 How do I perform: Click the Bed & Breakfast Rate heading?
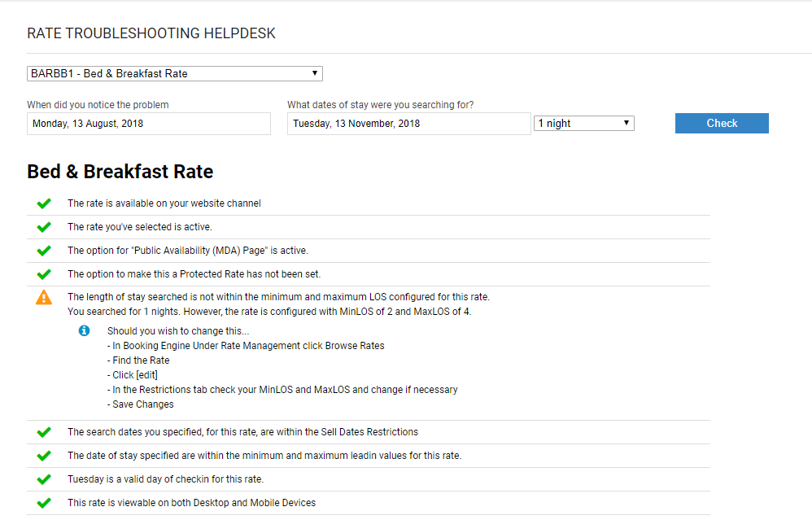(x=120, y=172)
